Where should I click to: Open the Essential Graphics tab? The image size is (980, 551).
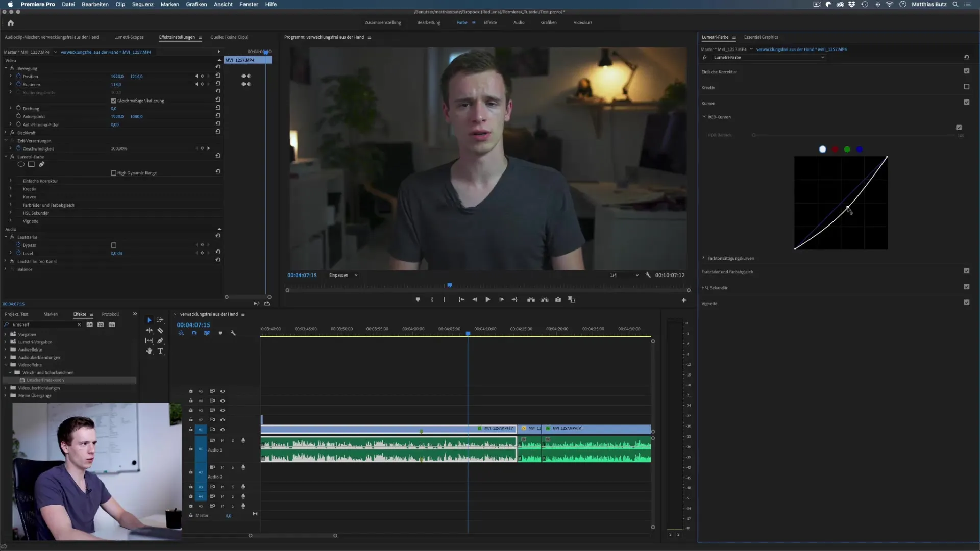click(x=761, y=37)
